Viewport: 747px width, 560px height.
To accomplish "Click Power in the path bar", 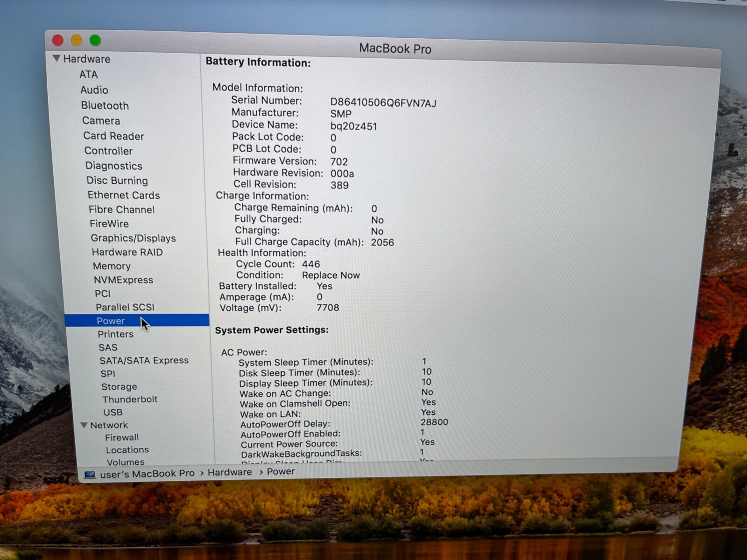I will (x=281, y=471).
